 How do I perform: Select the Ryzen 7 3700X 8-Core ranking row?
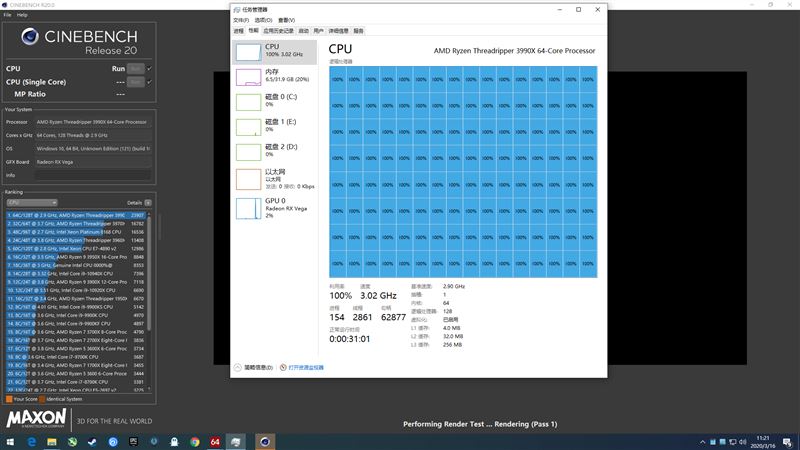click(76, 332)
